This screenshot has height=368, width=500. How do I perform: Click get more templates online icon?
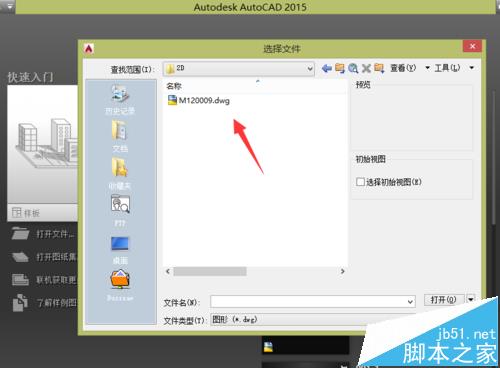coord(20,279)
